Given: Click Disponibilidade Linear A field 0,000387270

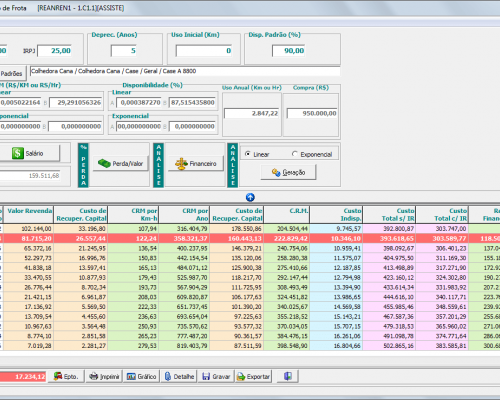Looking at the screenshot, I should point(139,102).
